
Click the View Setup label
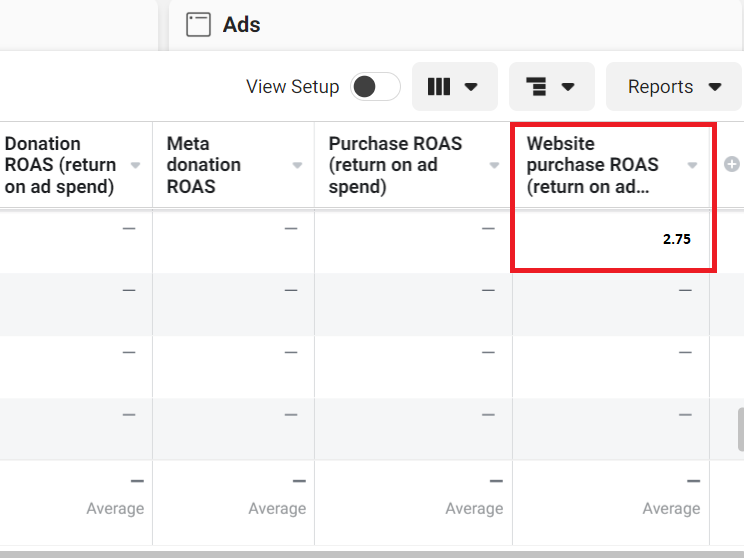click(x=293, y=87)
